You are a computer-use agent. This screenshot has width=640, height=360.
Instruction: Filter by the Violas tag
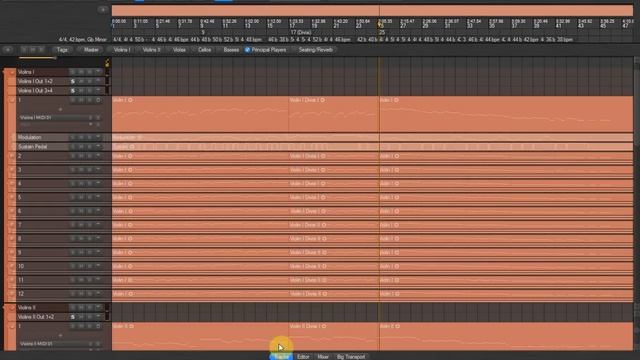[x=179, y=50]
